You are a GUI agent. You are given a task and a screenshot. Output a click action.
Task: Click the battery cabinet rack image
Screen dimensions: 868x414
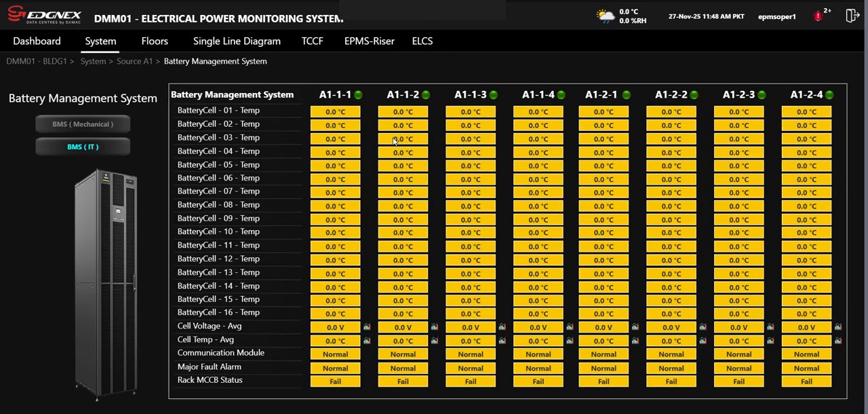coord(106,284)
